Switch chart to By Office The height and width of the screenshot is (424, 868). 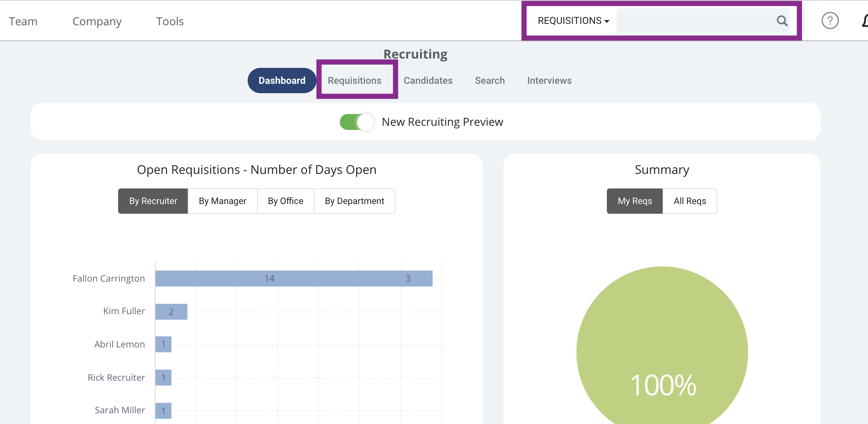tap(285, 201)
